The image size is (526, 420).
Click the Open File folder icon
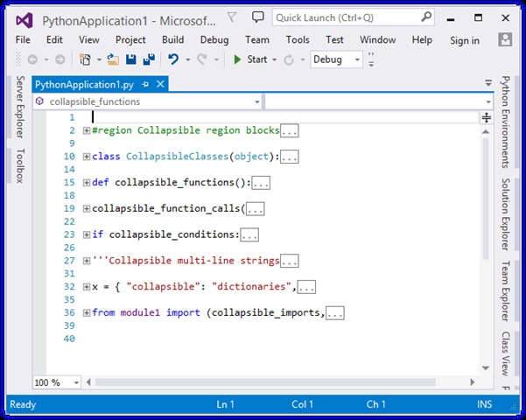[113, 59]
